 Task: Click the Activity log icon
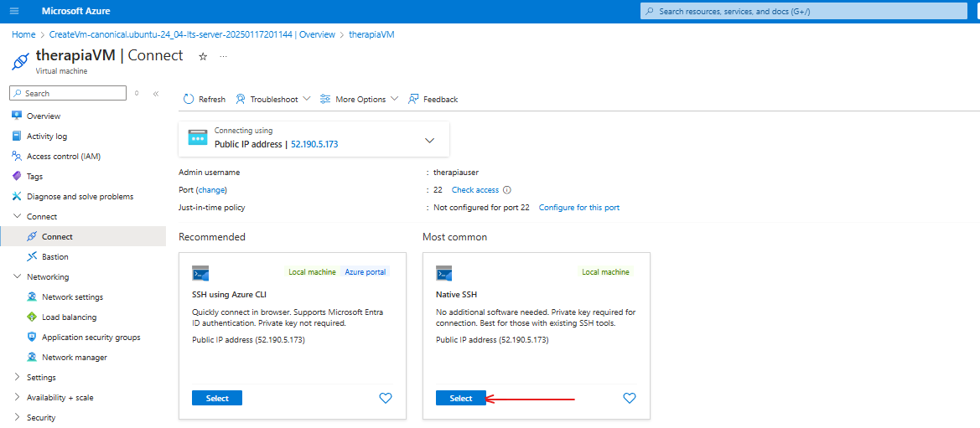click(x=17, y=137)
